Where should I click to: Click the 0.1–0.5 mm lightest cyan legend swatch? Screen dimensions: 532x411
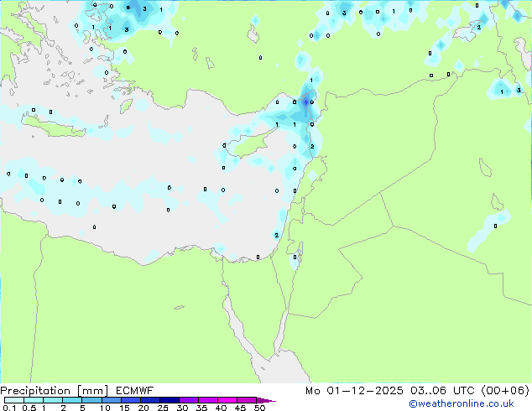(14, 400)
